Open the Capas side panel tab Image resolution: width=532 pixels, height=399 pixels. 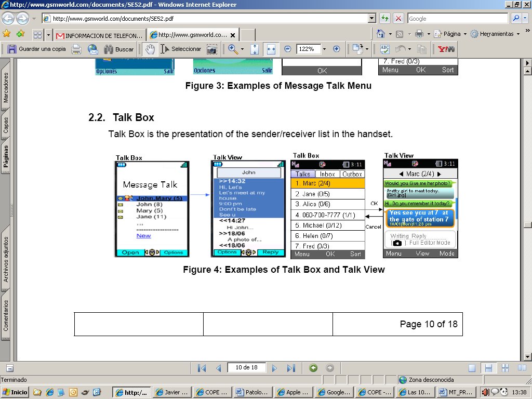coord(5,125)
